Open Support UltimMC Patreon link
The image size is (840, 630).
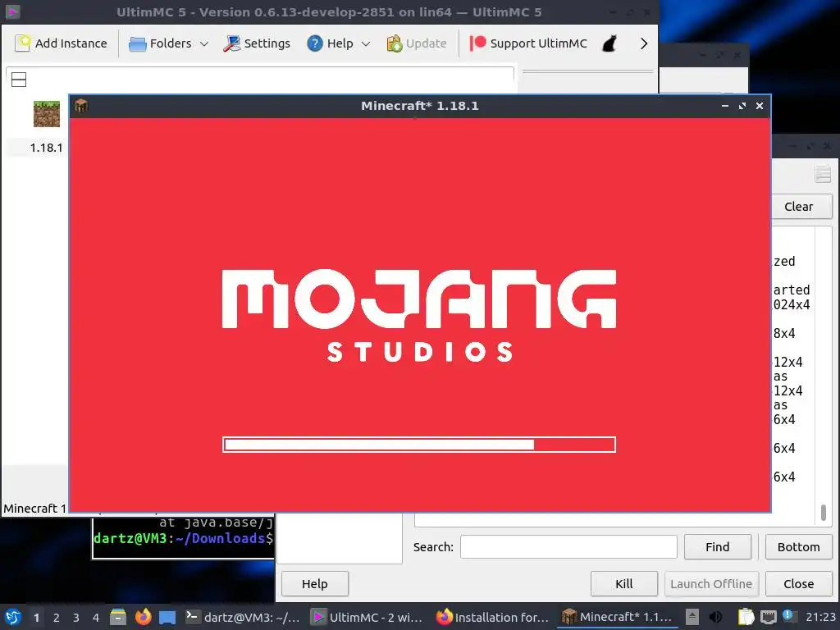point(528,43)
